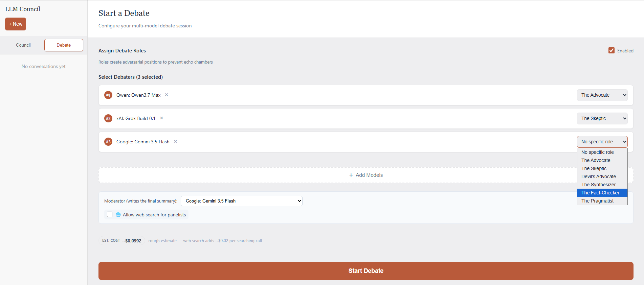
Task: Remove Qwen3.7 Max debater with its x icon
Action: click(166, 95)
